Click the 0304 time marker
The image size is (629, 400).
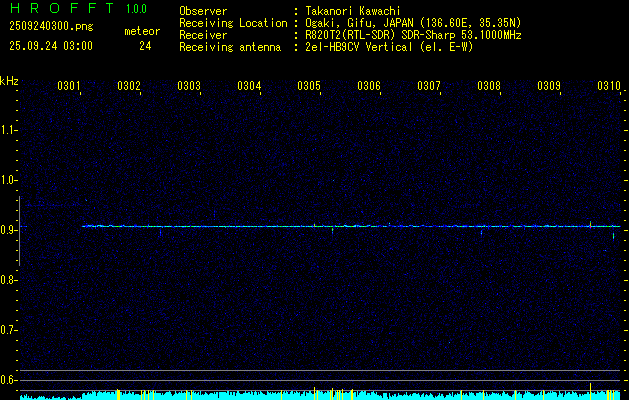click(249, 86)
